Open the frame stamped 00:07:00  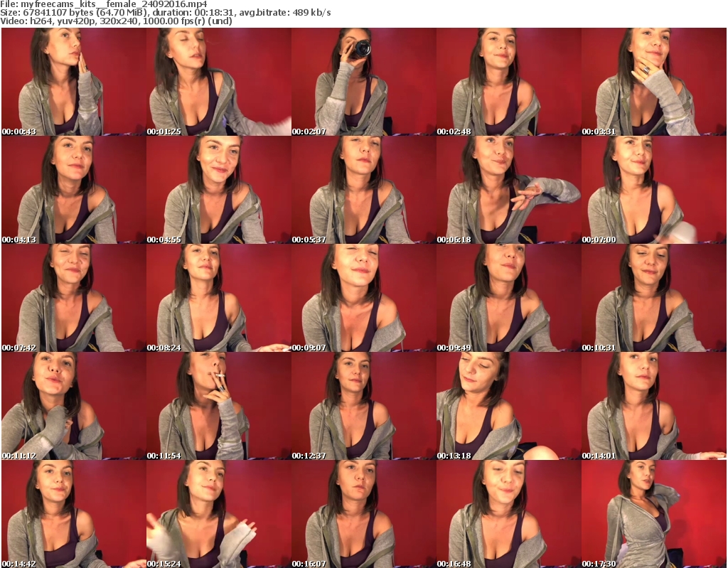[653, 190]
